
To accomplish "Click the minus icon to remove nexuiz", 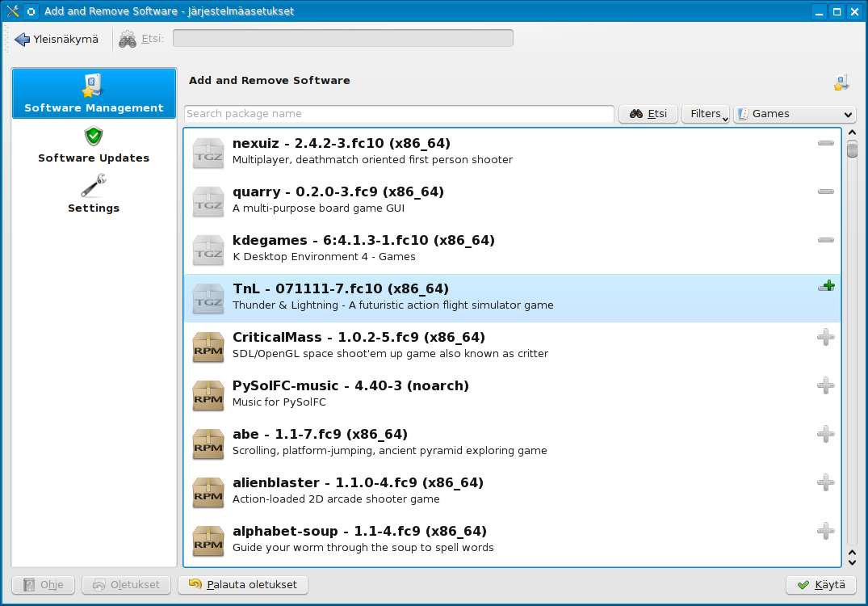I will tap(825, 143).
